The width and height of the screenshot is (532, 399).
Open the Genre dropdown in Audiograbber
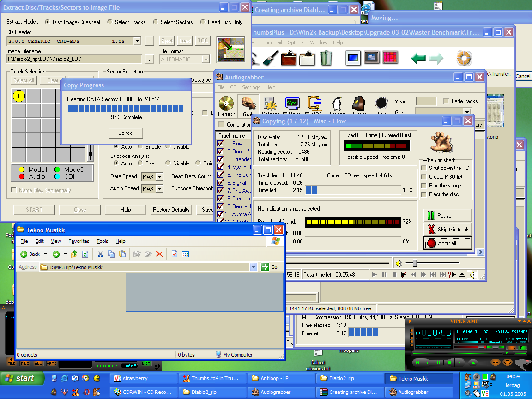click(x=467, y=112)
